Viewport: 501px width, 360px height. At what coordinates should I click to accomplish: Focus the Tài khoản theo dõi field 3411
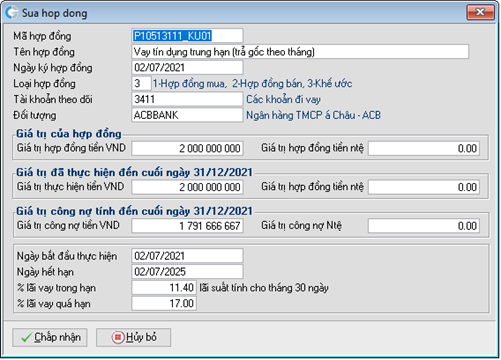click(187, 99)
